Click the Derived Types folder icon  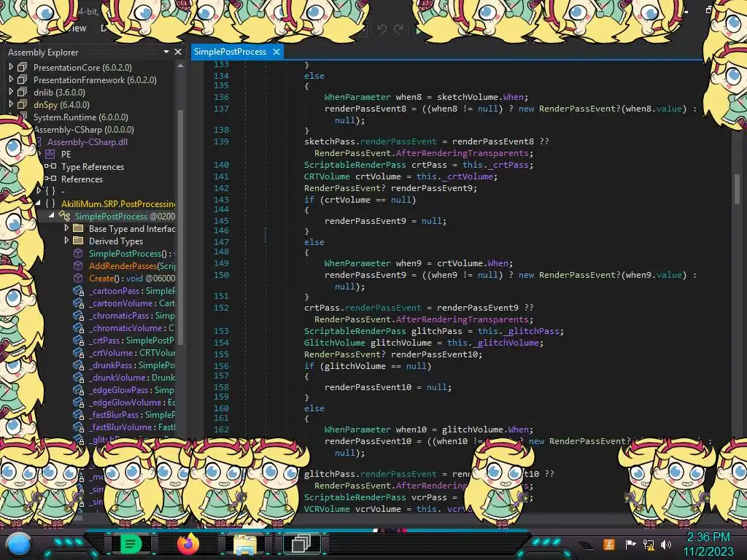click(x=78, y=241)
